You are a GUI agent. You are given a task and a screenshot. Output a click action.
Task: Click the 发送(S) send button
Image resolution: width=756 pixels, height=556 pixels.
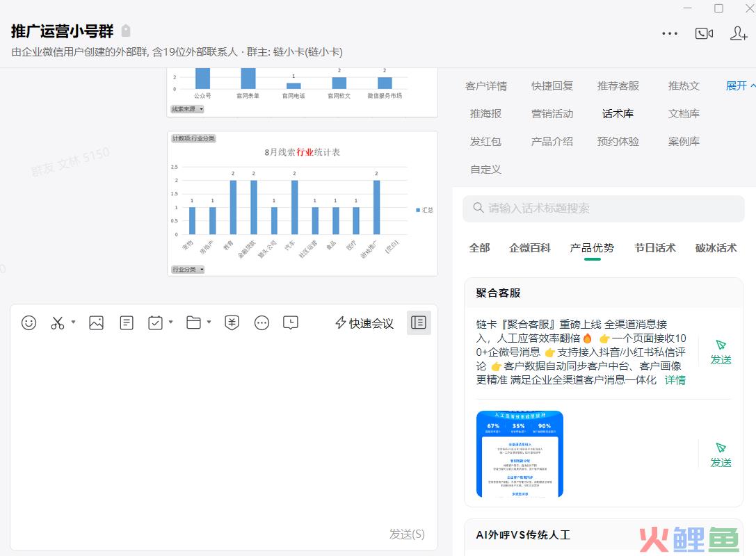click(x=407, y=534)
